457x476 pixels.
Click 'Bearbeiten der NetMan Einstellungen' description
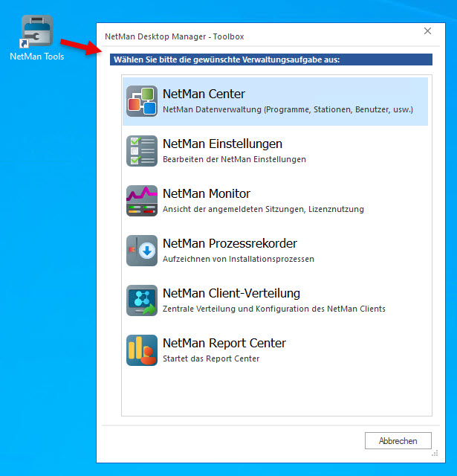pos(234,159)
